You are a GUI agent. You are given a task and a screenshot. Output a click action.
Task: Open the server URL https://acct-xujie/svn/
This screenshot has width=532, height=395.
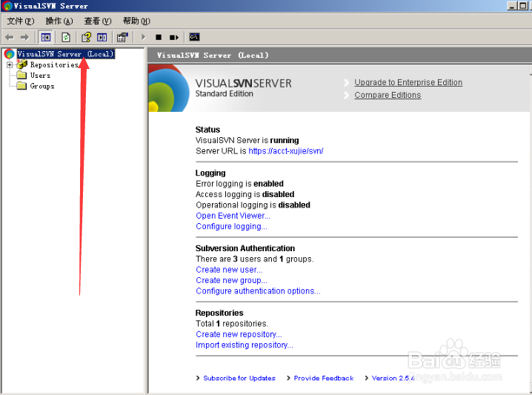(x=286, y=151)
